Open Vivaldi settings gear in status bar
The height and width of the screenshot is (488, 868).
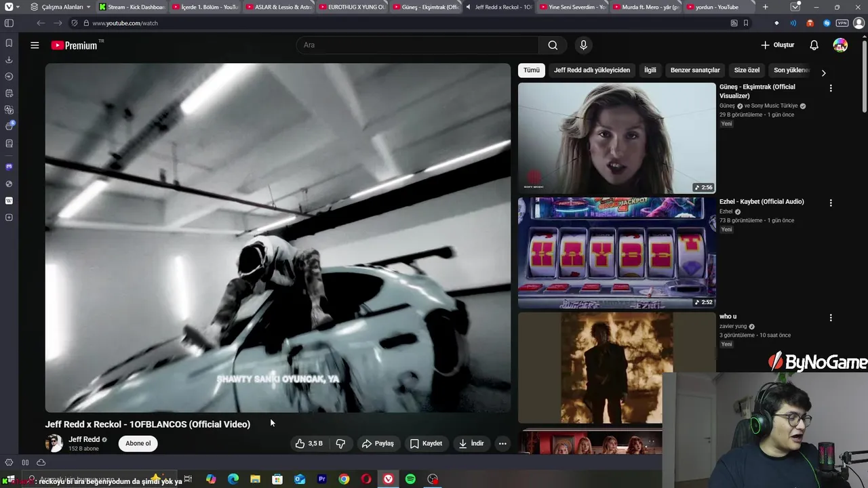(x=9, y=462)
